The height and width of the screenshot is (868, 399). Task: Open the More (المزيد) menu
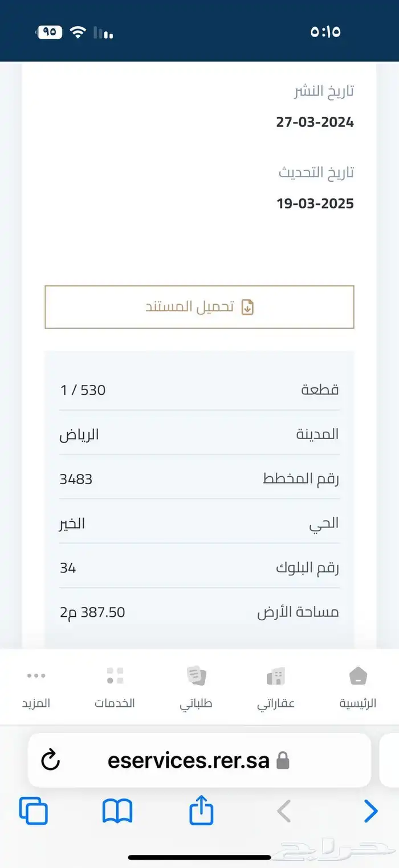click(36, 687)
